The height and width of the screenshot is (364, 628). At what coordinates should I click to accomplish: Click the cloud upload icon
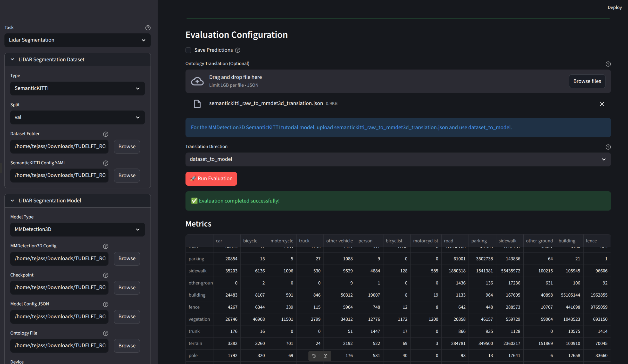click(197, 81)
